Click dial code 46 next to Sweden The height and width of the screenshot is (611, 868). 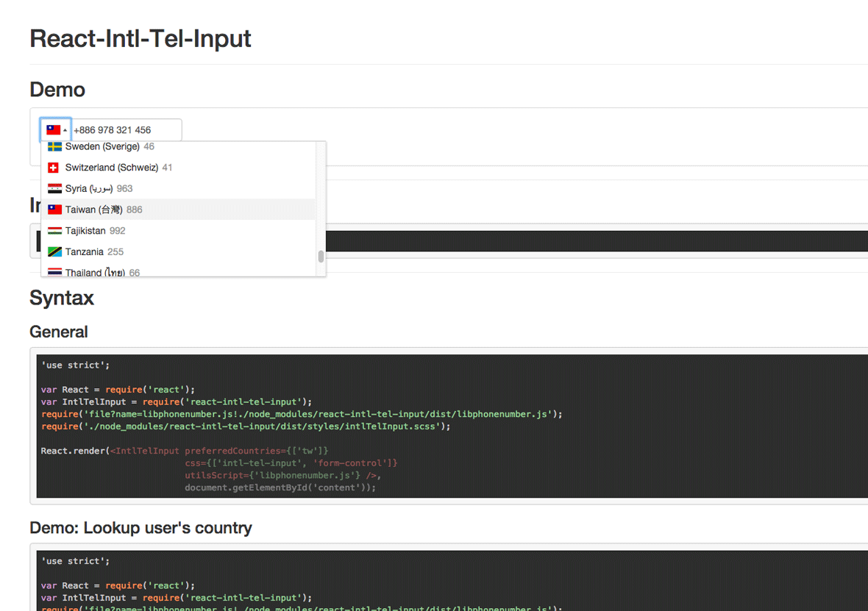coord(149,146)
